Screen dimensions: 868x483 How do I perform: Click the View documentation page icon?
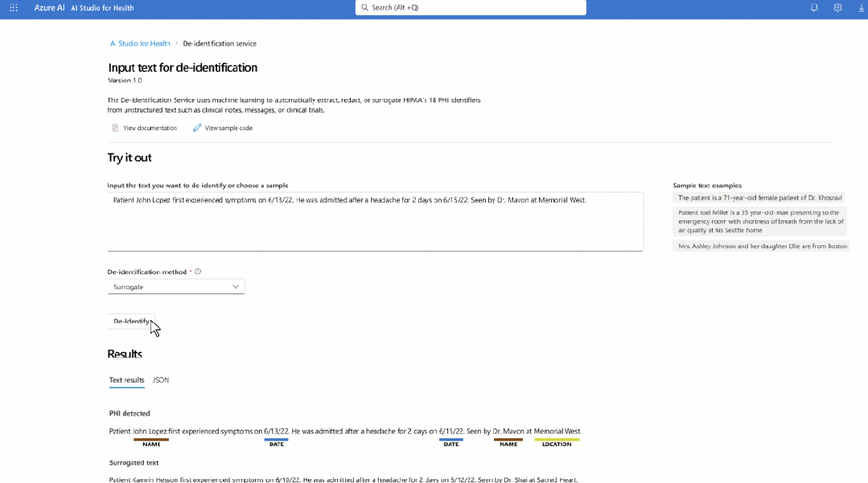[115, 128]
